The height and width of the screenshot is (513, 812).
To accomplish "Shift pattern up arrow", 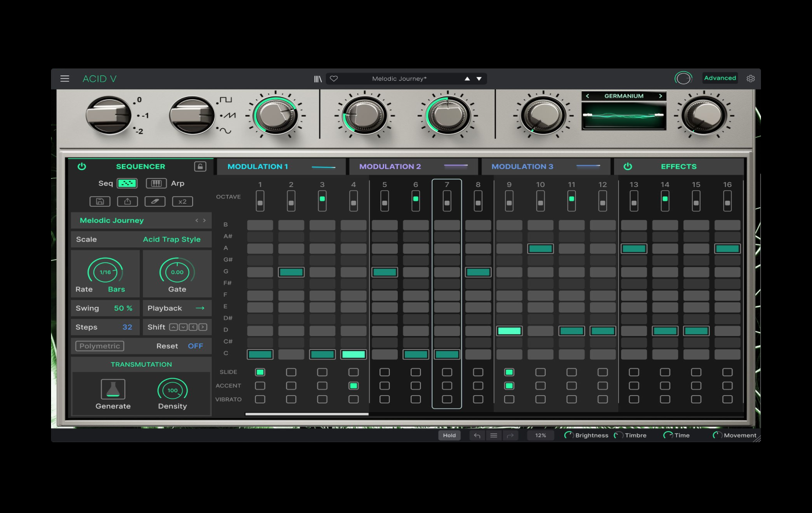I will tap(173, 327).
